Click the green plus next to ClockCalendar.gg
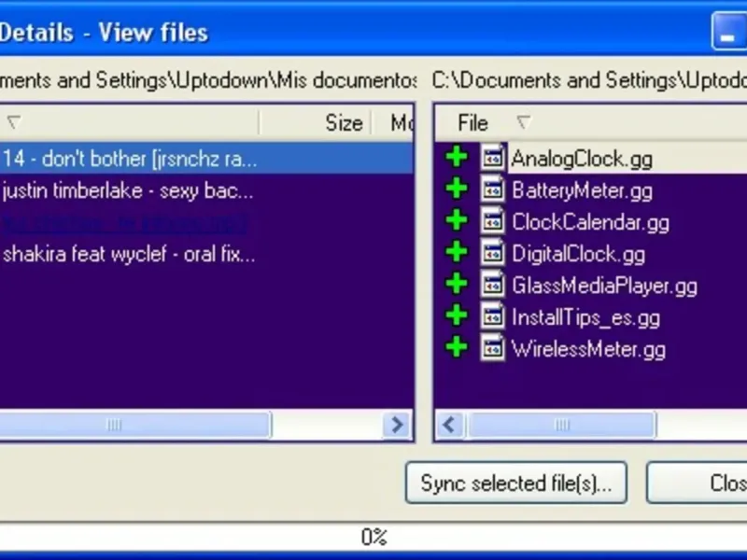 [x=457, y=221]
